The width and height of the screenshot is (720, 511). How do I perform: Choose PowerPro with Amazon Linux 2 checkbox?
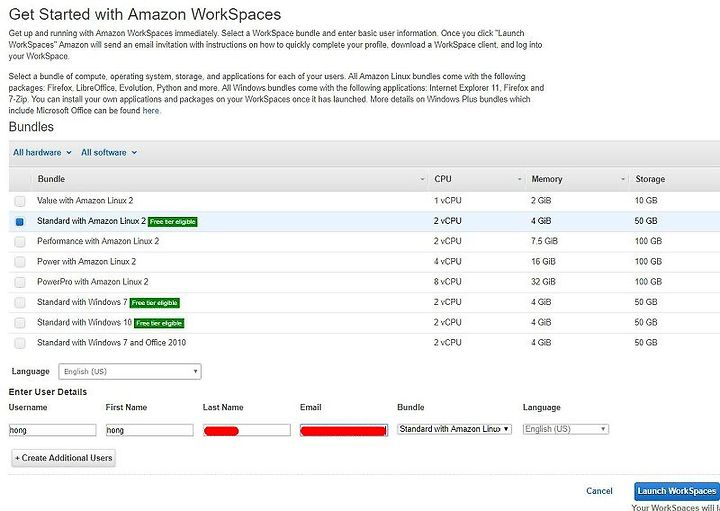20,282
